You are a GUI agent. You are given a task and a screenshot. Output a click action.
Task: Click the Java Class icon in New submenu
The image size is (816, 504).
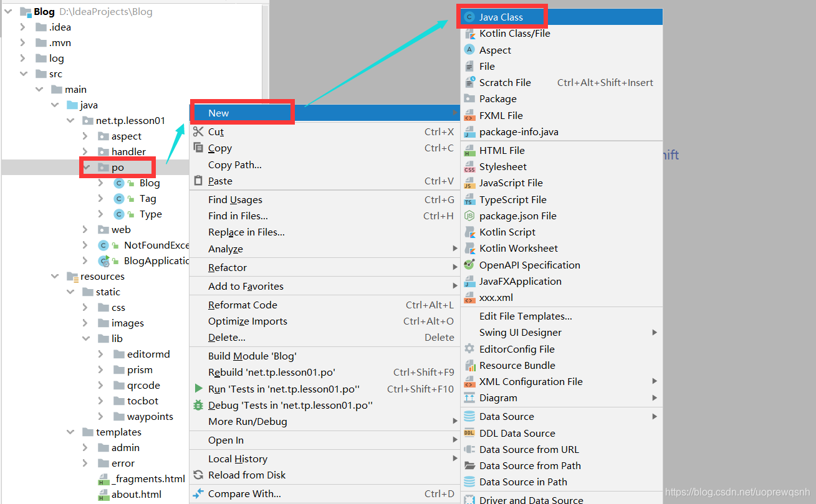click(x=469, y=17)
